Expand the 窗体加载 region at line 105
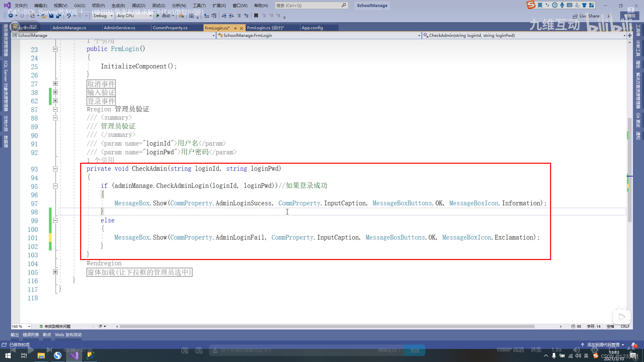Screen dimensions: 644x362 click(55, 272)
